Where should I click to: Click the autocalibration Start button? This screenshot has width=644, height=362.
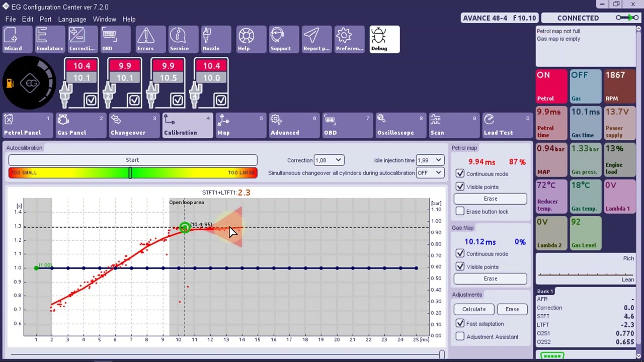[x=133, y=160]
